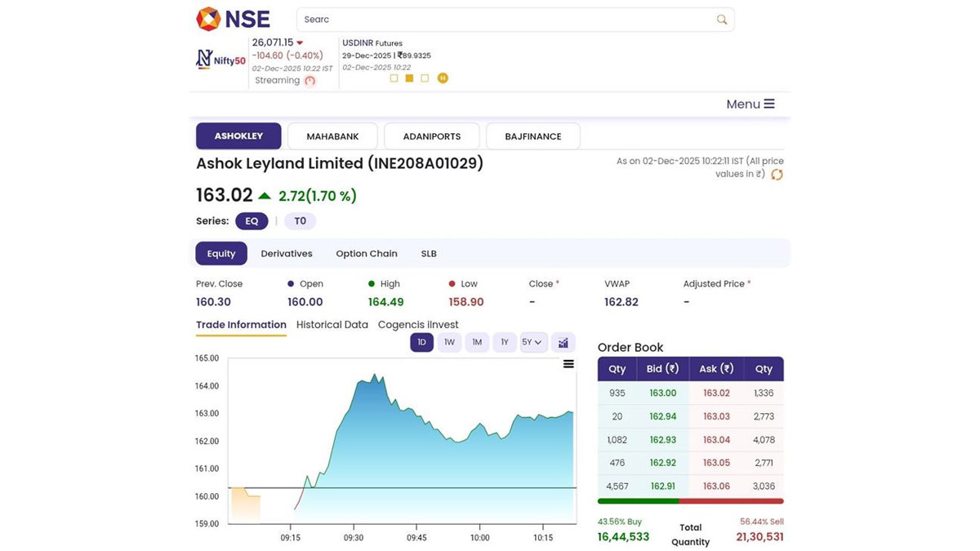Switch to the Derivatives tab
This screenshot has height=551, width=980.
pos(287,254)
